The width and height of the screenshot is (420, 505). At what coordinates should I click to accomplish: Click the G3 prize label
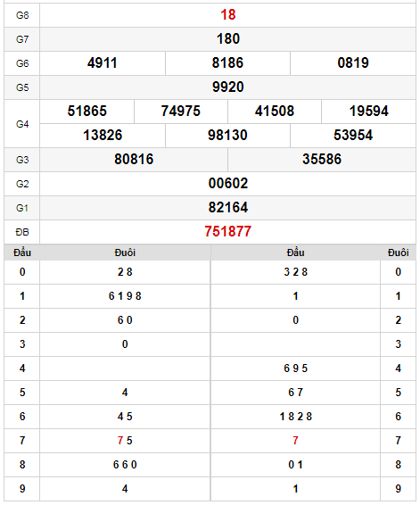22,160
